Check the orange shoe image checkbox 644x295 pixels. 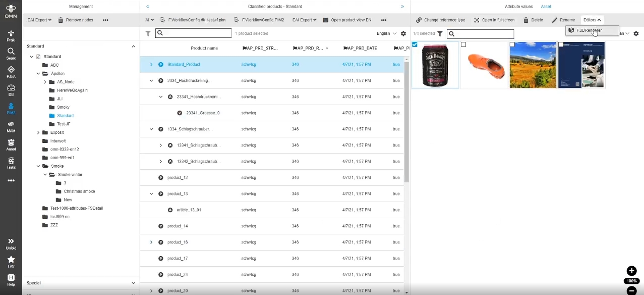click(463, 45)
